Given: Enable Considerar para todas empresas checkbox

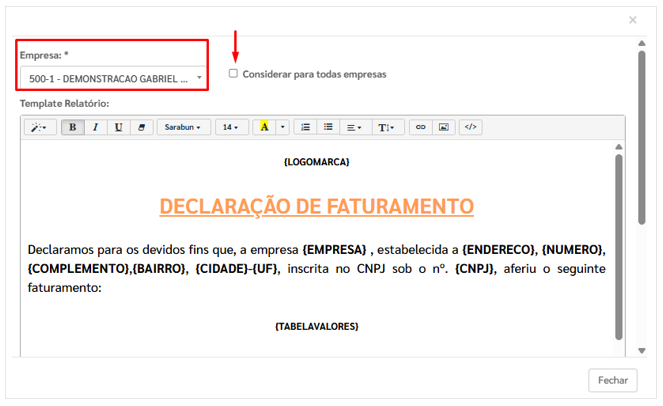Looking at the screenshot, I should [x=233, y=74].
